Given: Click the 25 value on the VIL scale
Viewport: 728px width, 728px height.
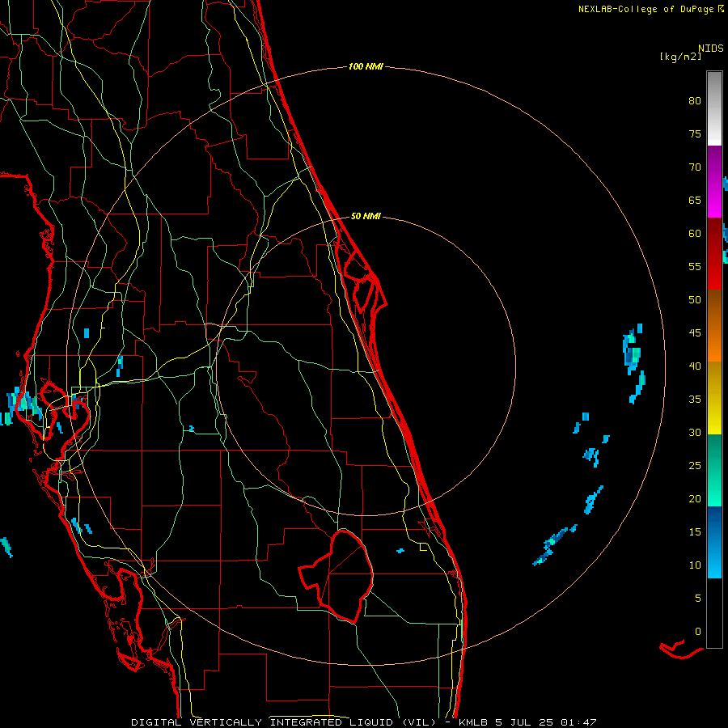Looking at the screenshot, I should tap(695, 465).
